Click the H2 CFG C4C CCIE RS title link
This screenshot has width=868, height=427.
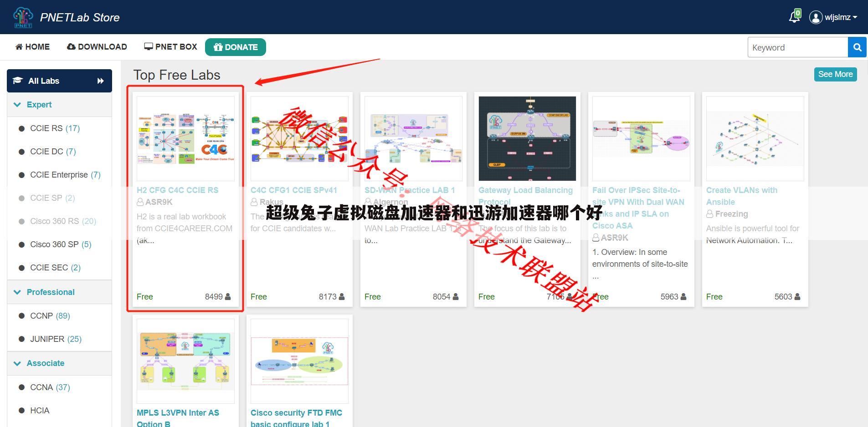[178, 190]
